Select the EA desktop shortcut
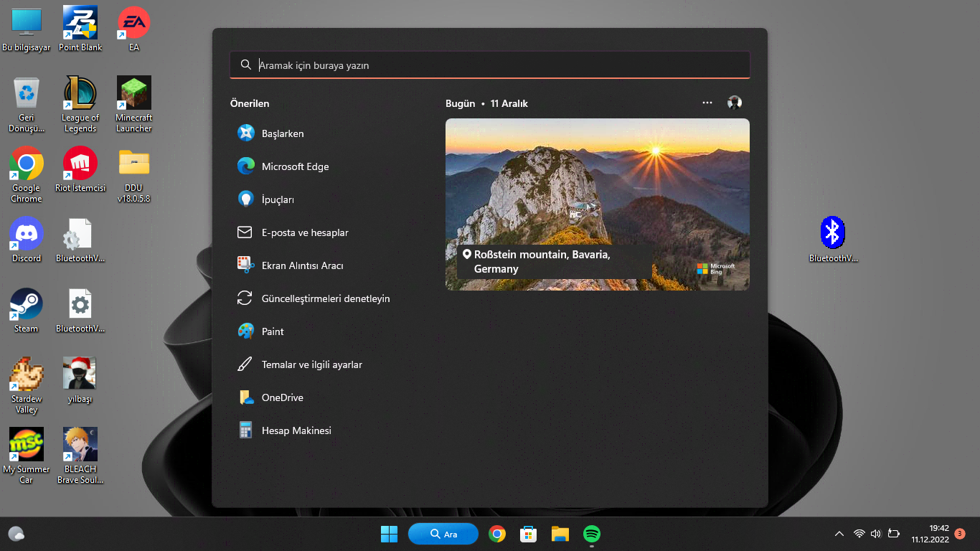The image size is (980, 551). tap(134, 29)
